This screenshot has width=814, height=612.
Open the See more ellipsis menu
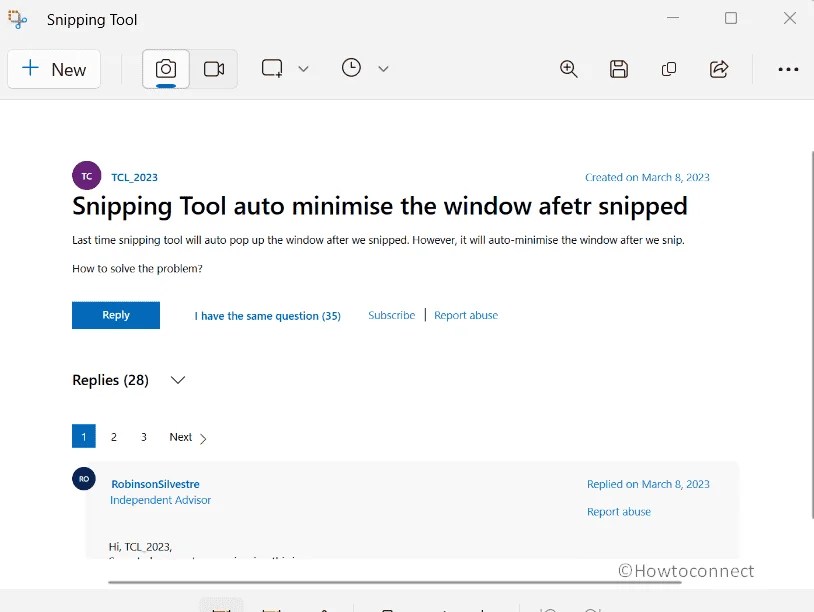789,69
